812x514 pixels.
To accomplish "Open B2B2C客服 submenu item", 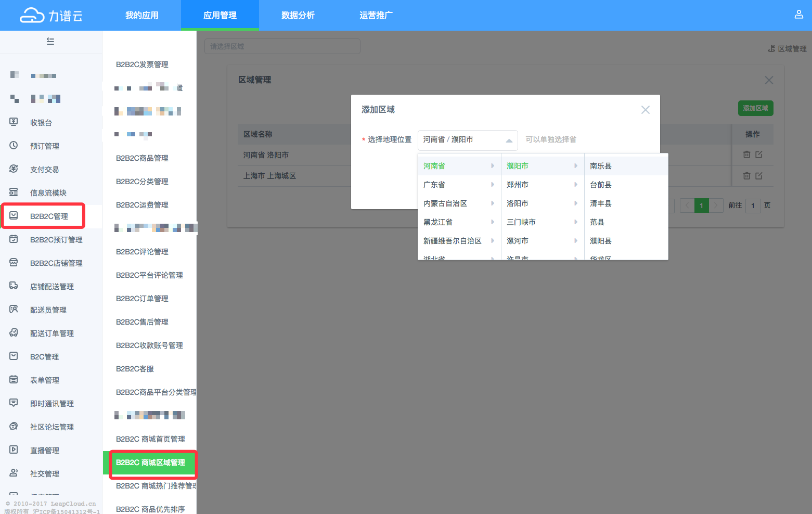I will click(135, 369).
